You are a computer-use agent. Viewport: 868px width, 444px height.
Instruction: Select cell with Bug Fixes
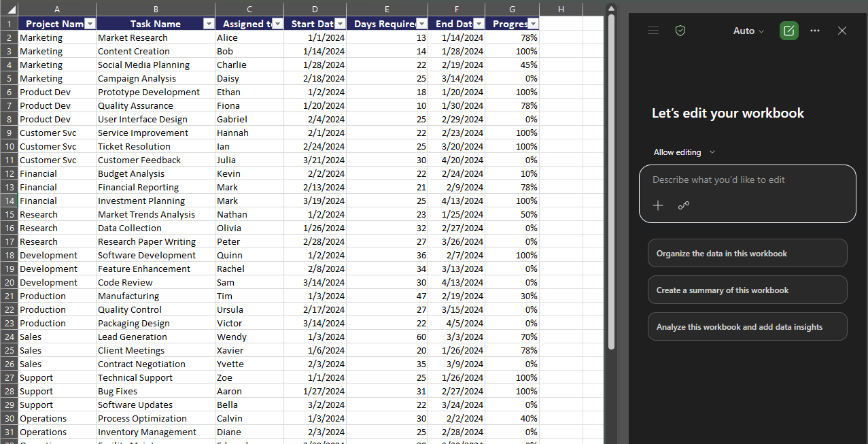coord(156,391)
